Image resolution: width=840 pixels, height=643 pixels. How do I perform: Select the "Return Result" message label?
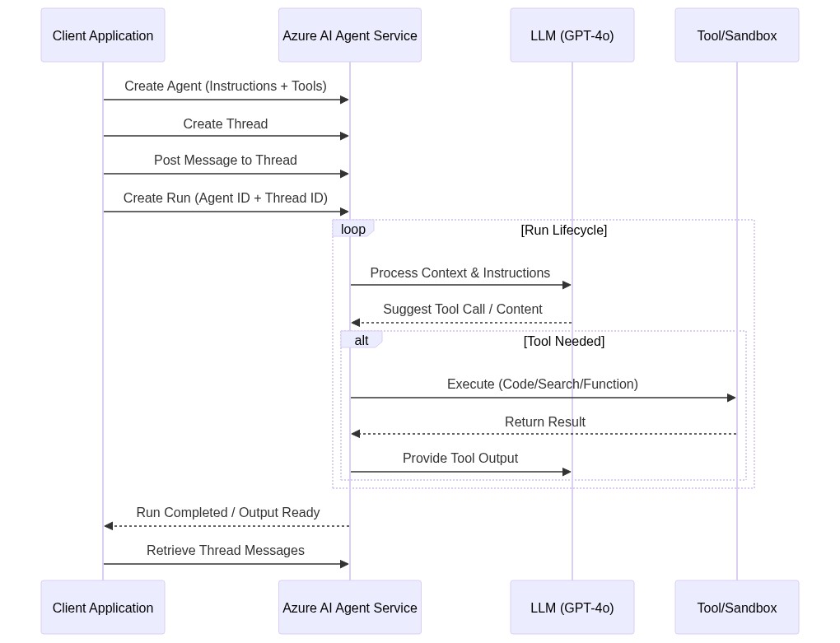[545, 422]
